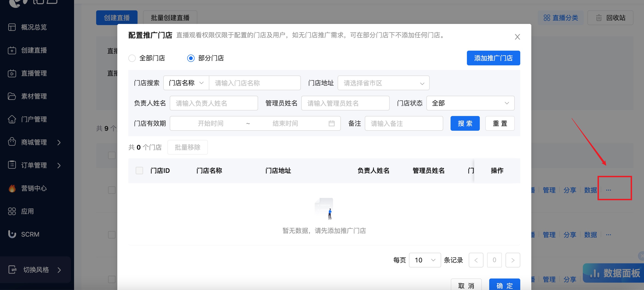The height and width of the screenshot is (290, 644).
Task: Open the 门店地址 province-city dropdown
Action: point(383,83)
